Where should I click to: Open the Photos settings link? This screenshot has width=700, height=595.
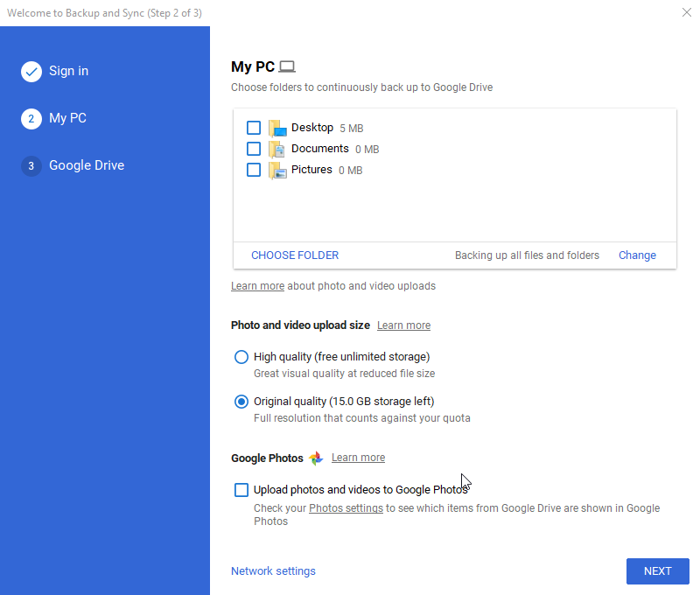346,508
